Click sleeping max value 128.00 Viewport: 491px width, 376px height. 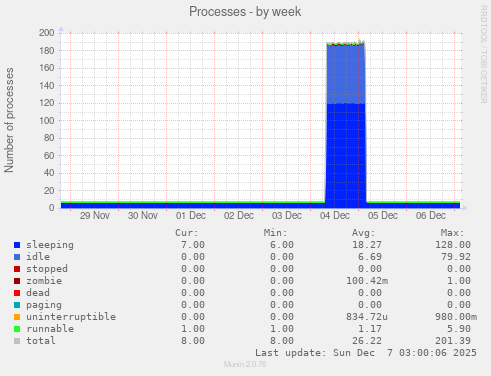(453, 245)
